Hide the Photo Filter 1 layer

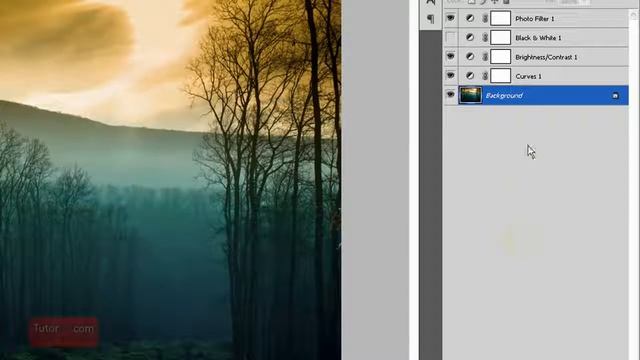point(451,18)
